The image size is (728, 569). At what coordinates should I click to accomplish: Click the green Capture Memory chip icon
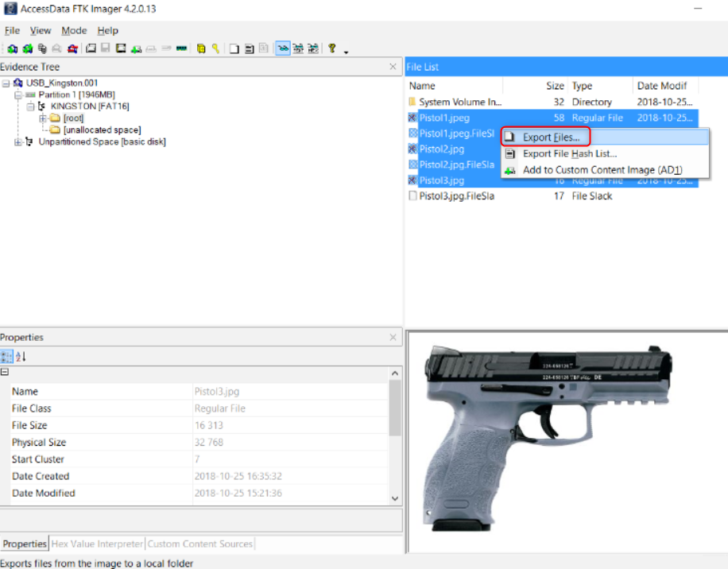point(182,49)
